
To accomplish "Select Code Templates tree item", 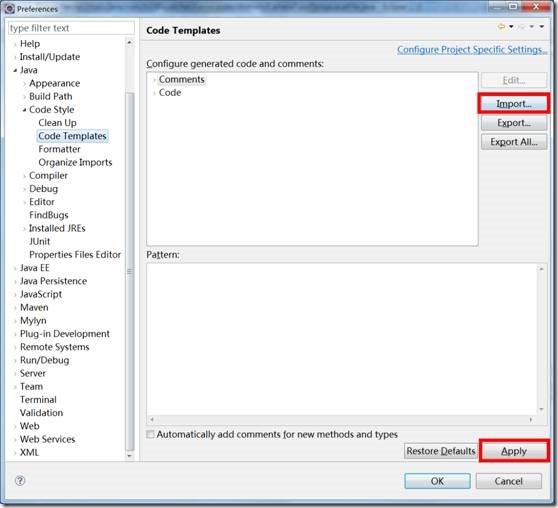I will click(x=72, y=136).
